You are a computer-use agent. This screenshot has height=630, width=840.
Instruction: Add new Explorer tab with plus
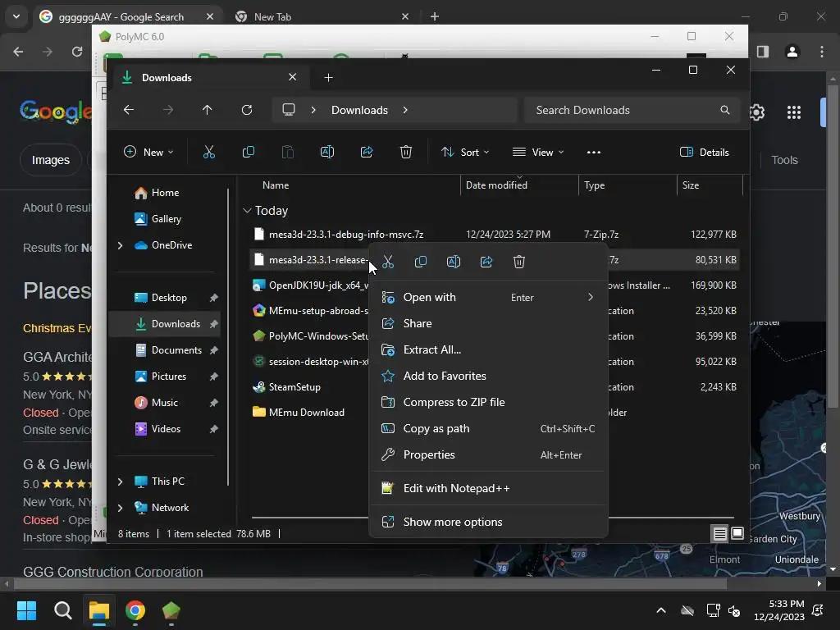click(328, 78)
